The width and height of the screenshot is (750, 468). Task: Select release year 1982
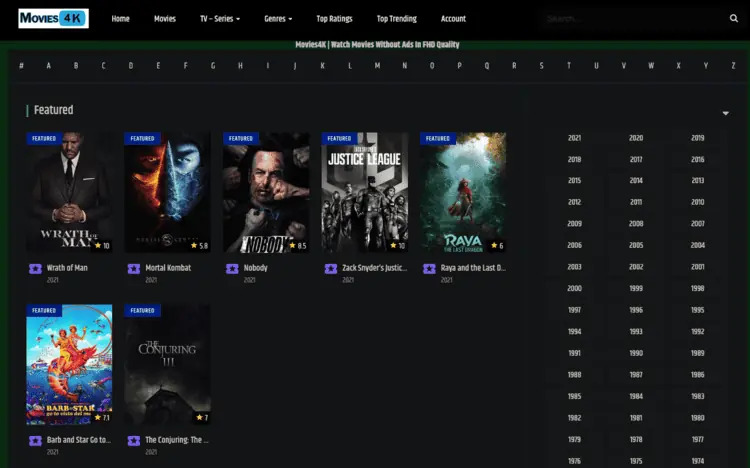pos(574,418)
